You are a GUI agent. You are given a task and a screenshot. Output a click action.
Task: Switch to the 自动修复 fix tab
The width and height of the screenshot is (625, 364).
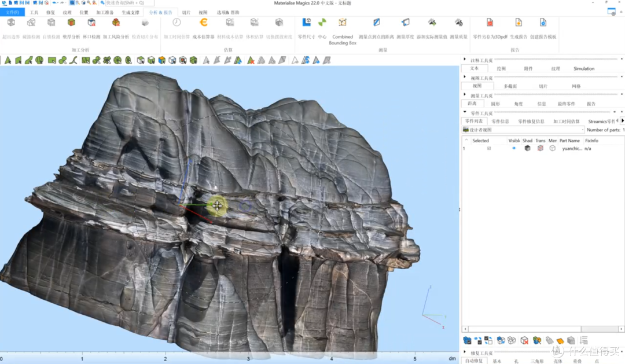click(473, 361)
